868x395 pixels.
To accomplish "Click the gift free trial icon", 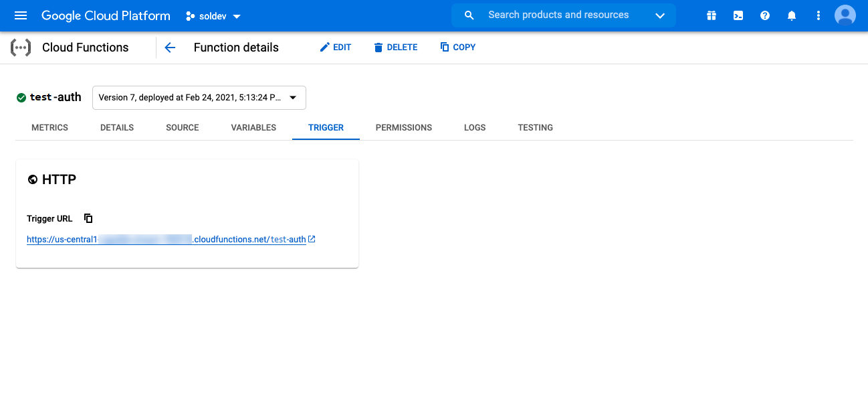I will [712, 15].
